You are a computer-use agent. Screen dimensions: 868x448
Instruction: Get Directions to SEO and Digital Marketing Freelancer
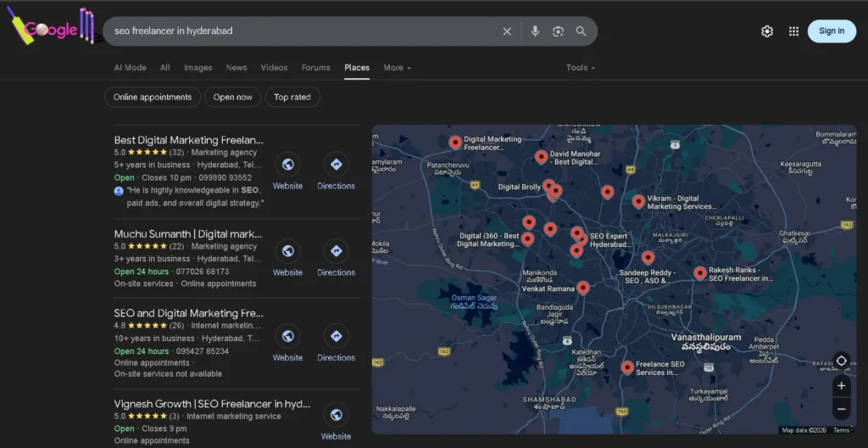(336, 344)
